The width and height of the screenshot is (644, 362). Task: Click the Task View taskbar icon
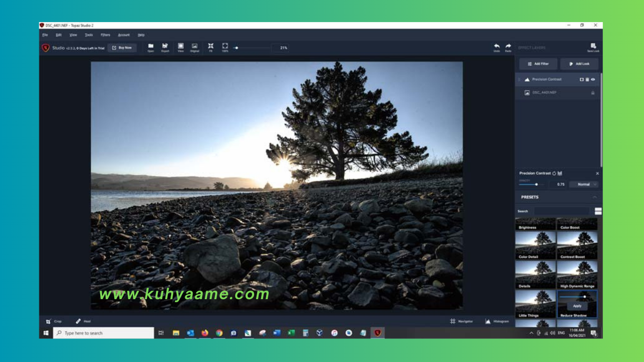161,333
